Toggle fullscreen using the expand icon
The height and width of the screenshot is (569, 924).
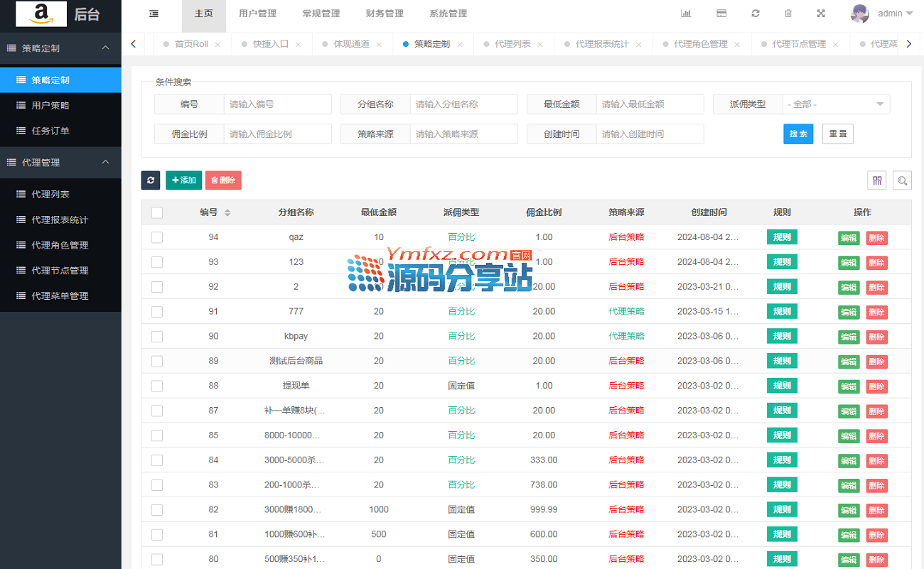click(821, 13)
